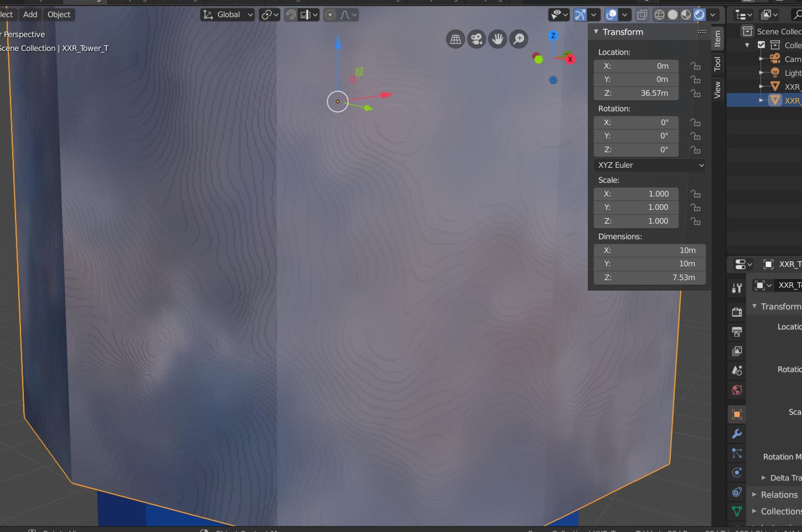Image resolution: width=802 pixels, height=532 pixels.
Task: Open the Physics properties tab
Action: [736, 472]
